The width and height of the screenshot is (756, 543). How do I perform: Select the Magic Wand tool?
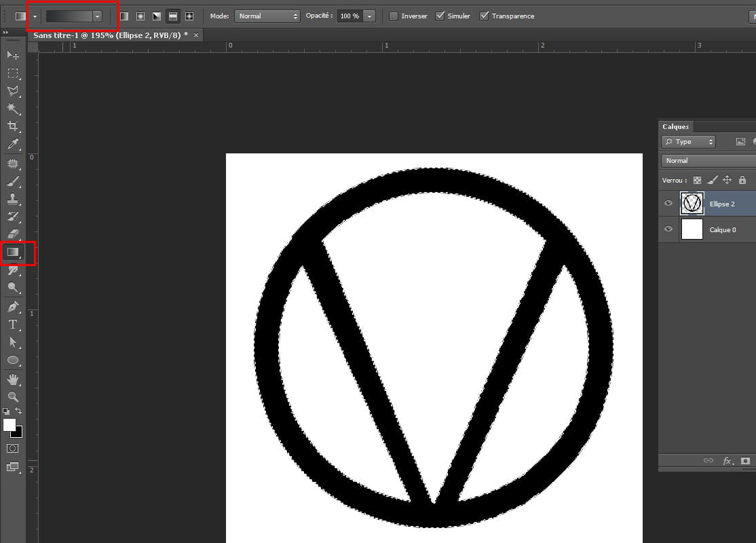point(13,109)
